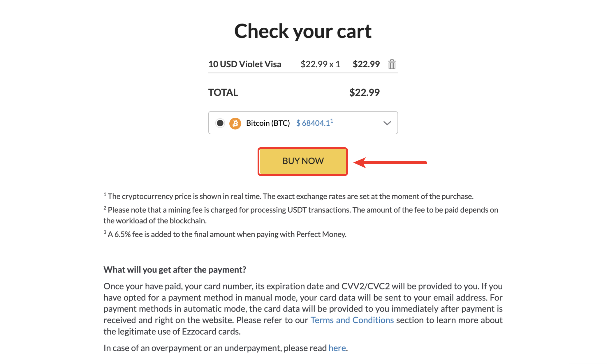Click the orange Bitcoin logo icon
Viewport: 609px width, 364px height.
[235, 123]
